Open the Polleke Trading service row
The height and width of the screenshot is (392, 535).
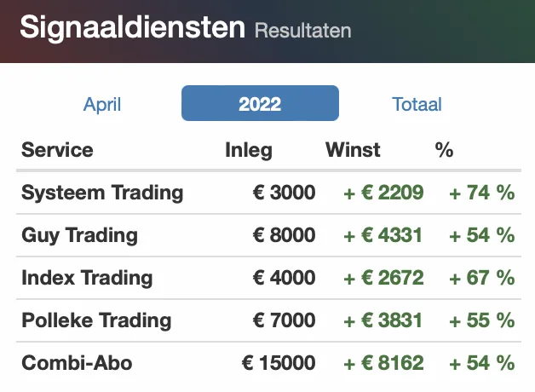[268, 320]
